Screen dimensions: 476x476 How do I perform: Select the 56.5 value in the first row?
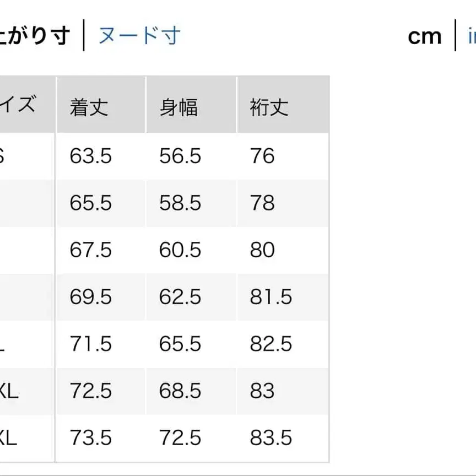tap(181, 156)
